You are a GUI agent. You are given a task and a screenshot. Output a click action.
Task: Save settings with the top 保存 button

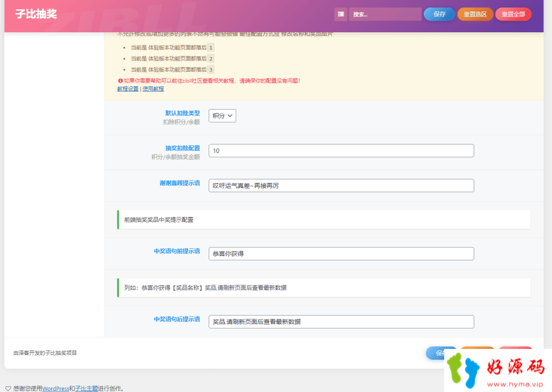(x=439, y=15)
